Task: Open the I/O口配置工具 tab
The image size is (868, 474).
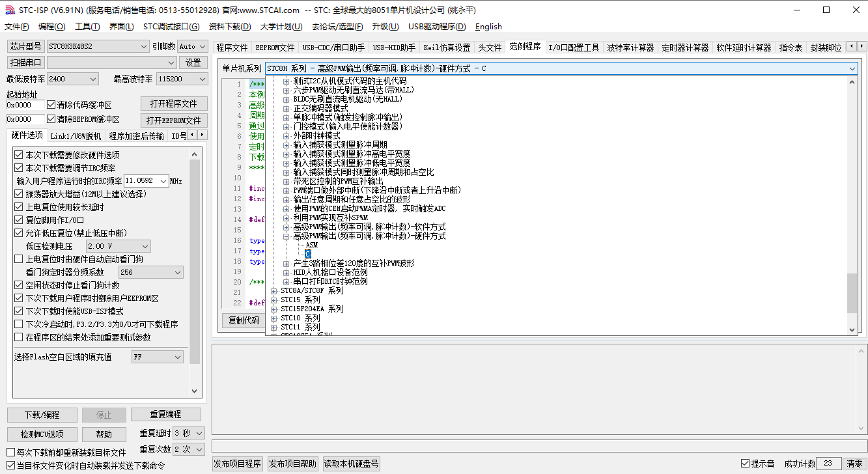Action: coord(574,48)
